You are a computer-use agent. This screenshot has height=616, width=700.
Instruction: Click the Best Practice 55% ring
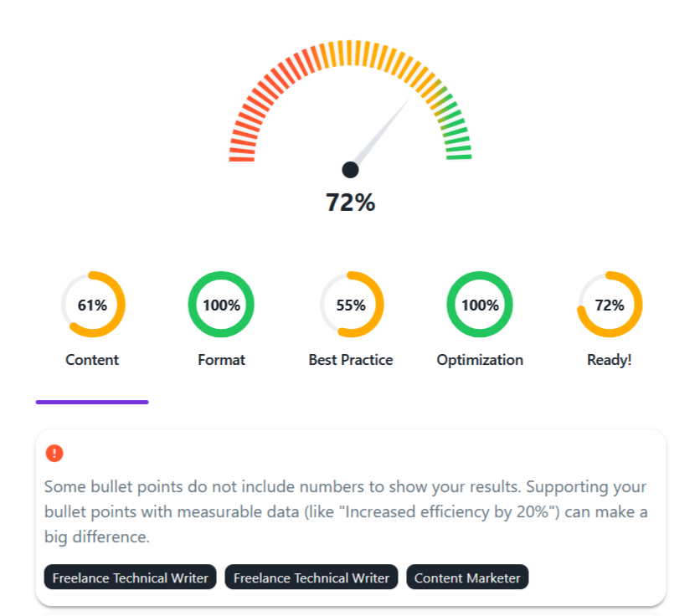pyautogui.click(x=352, y=305)
